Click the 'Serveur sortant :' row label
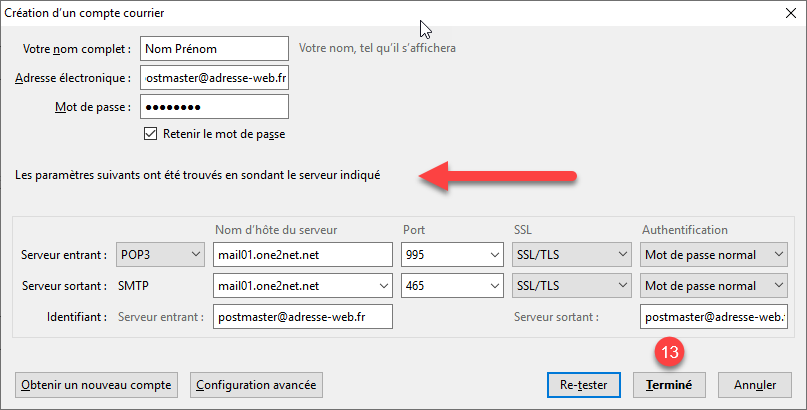This screenshot has width=807, height=410. (64, 286)
